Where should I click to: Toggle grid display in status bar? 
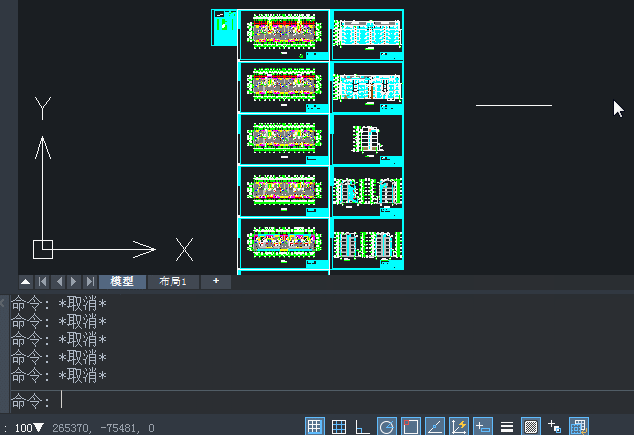314,427
